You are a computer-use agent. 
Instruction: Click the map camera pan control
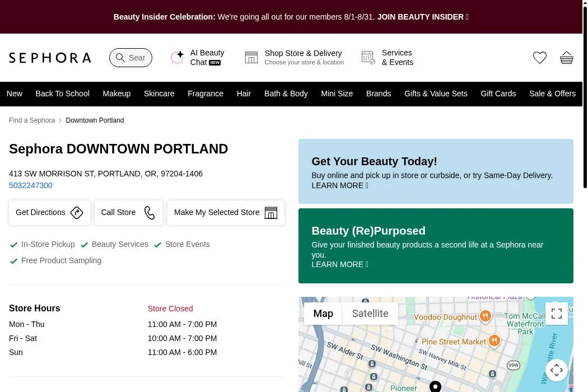point(557,370)
